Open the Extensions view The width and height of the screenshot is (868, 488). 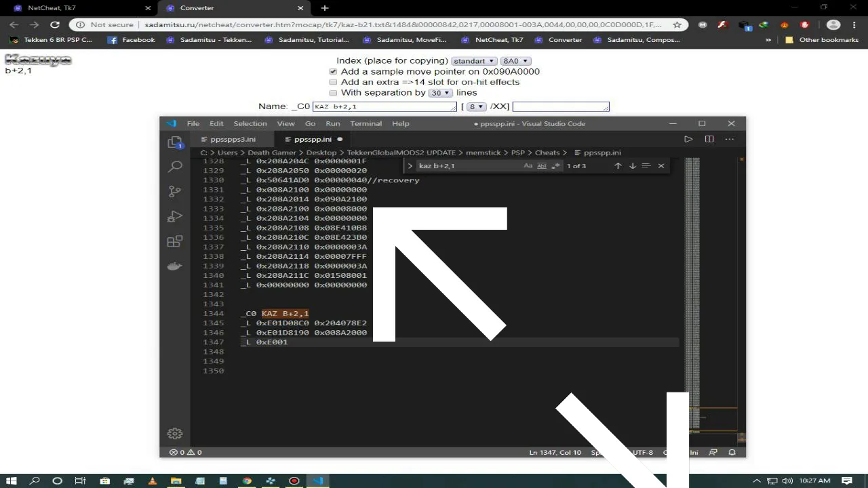(175, 241)
